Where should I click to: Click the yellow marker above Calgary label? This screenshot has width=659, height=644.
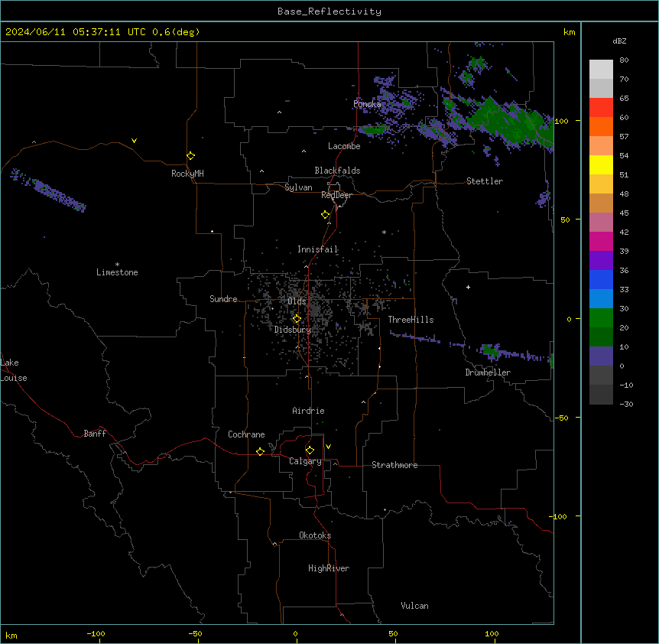click(x=310, y=450)
